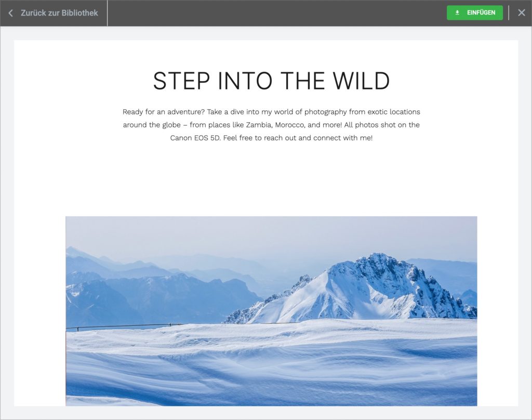This screenshot has height=420, width=532.
Task: Click the text line mentioning Canon EOS 5D
Action: (x=271, y=138)
